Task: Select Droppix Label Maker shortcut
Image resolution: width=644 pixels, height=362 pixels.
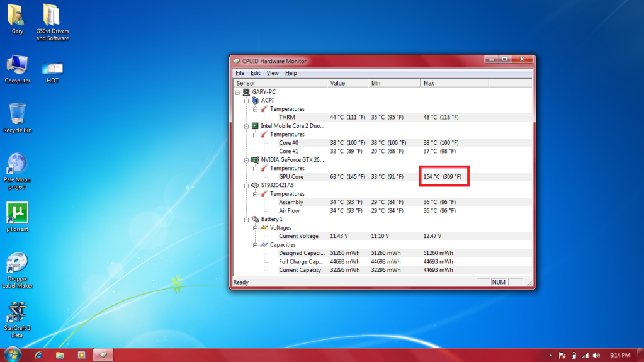Action: (17, 270)
